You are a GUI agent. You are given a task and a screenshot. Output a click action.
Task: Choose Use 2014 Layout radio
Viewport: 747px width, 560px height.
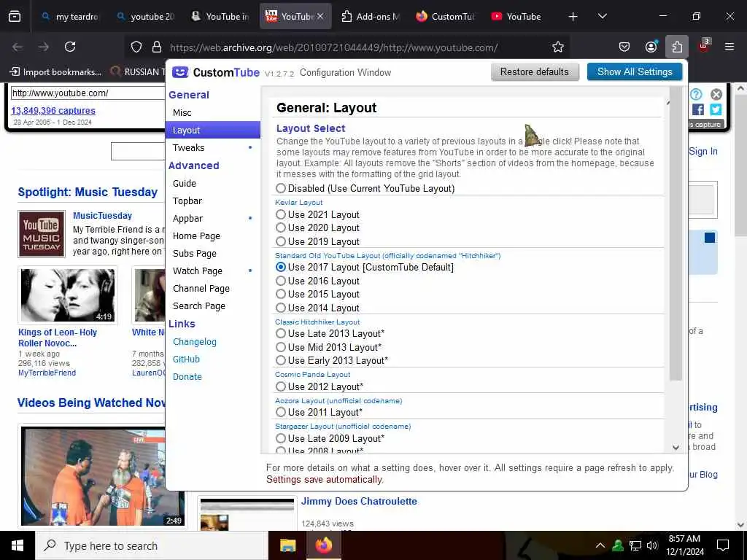coord(281,308)
